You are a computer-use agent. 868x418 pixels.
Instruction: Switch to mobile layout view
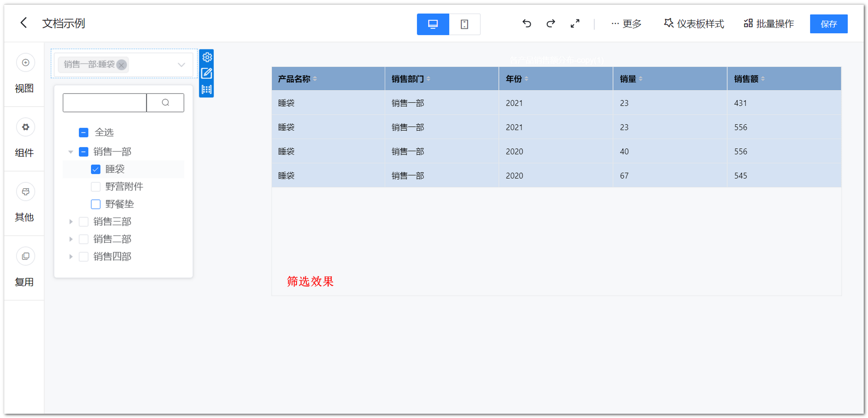464,24
